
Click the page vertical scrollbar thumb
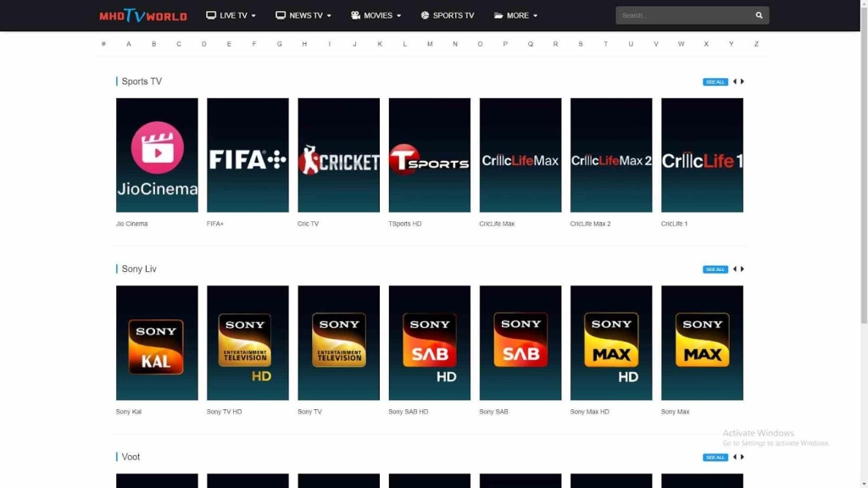pos(864,165)
